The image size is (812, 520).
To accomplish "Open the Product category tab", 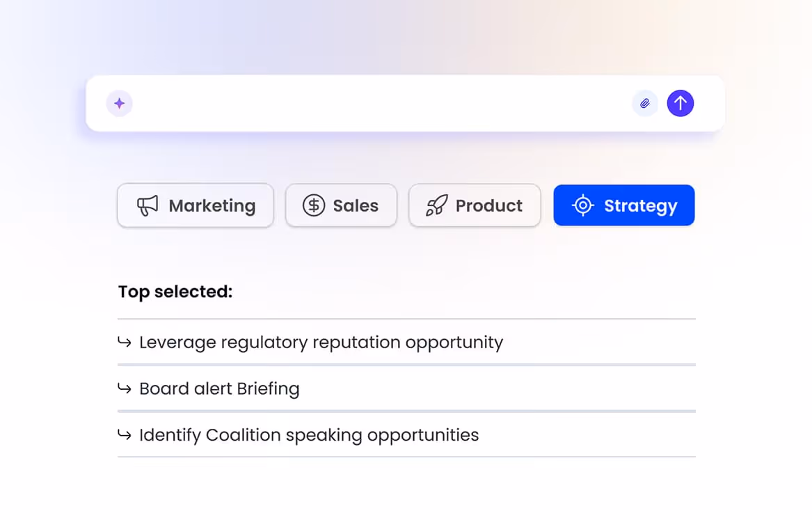I will point(475,205).
